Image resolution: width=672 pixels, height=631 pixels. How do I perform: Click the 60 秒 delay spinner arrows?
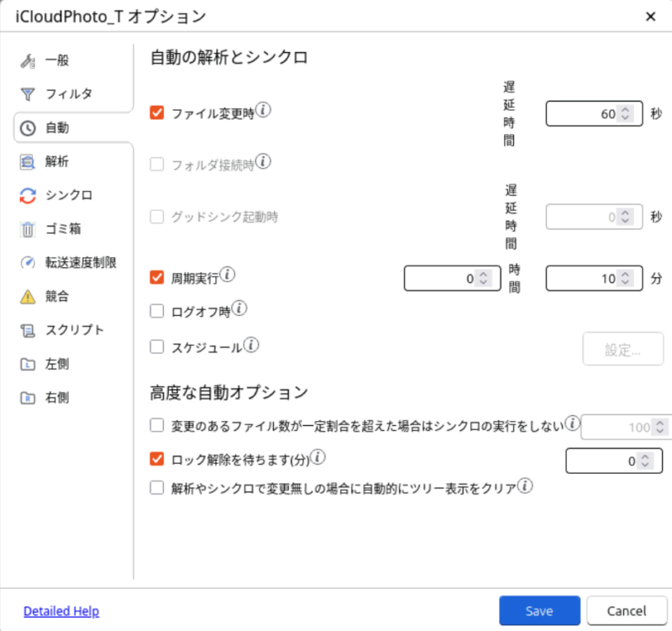tap(625, 114)
